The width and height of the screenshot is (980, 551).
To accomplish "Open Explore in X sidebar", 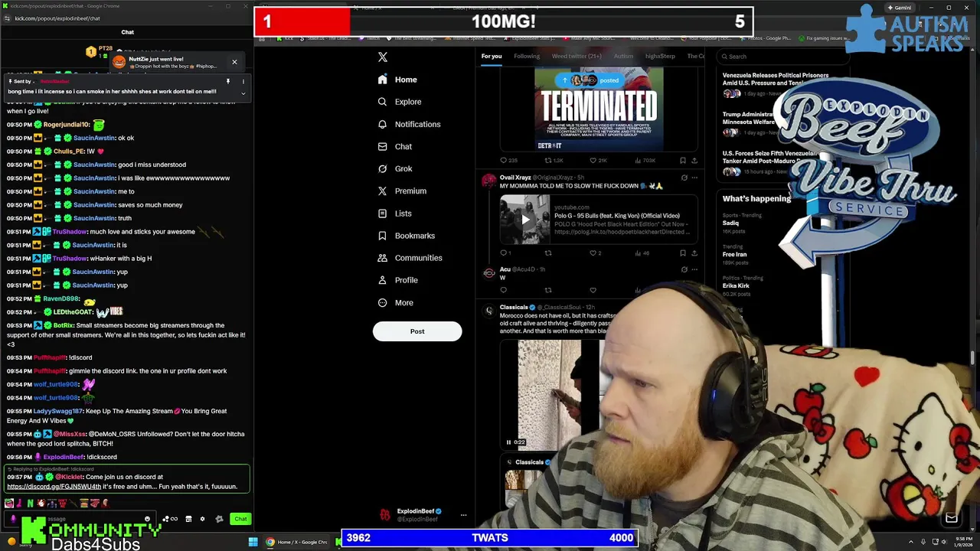I will [x=400, y=102].
